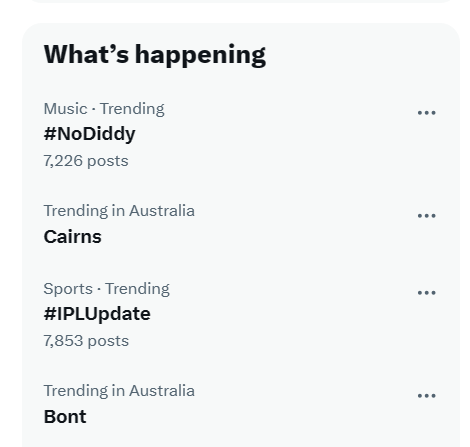Open more options for #NoDiddy trend
This screenshot has height=447, width=470.
[426, 113]
